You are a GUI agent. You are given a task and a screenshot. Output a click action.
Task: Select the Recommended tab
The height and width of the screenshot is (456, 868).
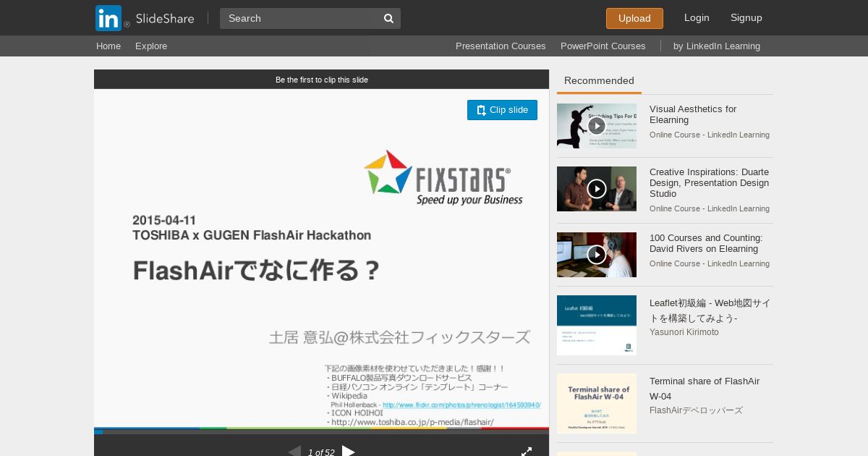tap(599, 81)
